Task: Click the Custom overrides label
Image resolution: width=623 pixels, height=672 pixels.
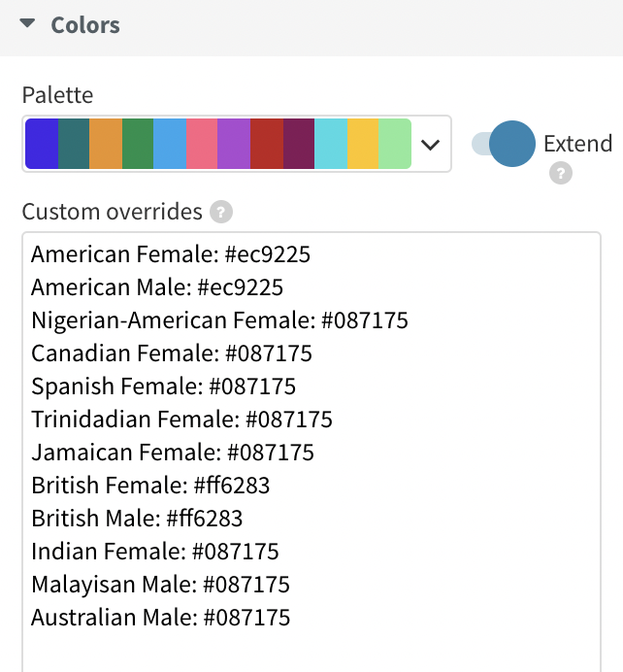Action: tap(112, 212)
